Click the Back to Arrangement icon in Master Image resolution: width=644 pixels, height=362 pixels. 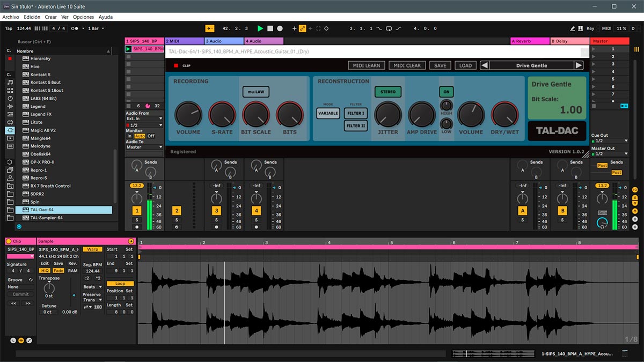coord(624,106)
